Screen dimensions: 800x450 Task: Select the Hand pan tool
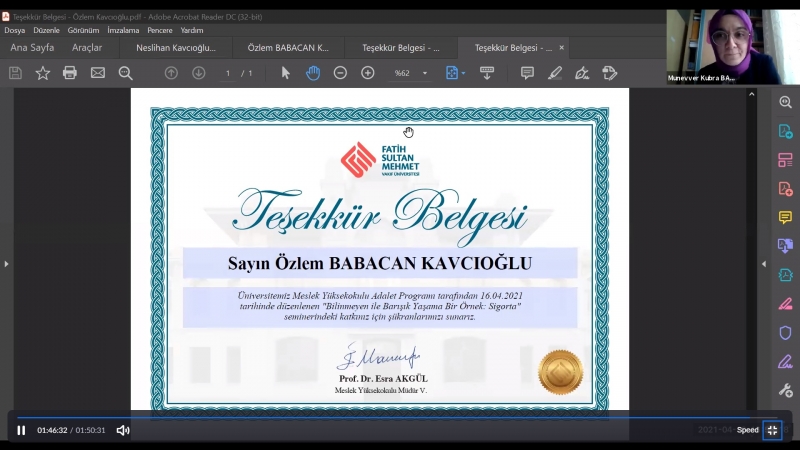(x=313, y=73)
